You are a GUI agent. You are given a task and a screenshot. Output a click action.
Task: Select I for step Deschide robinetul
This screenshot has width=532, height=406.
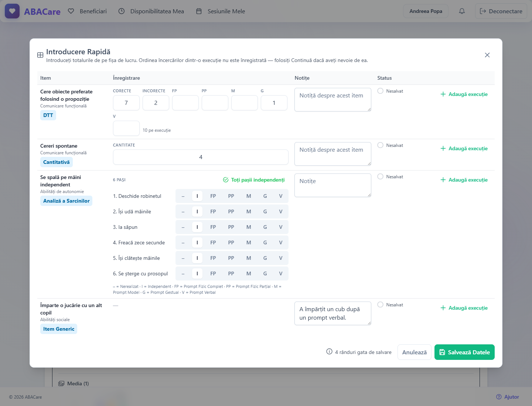pos(197,196)
